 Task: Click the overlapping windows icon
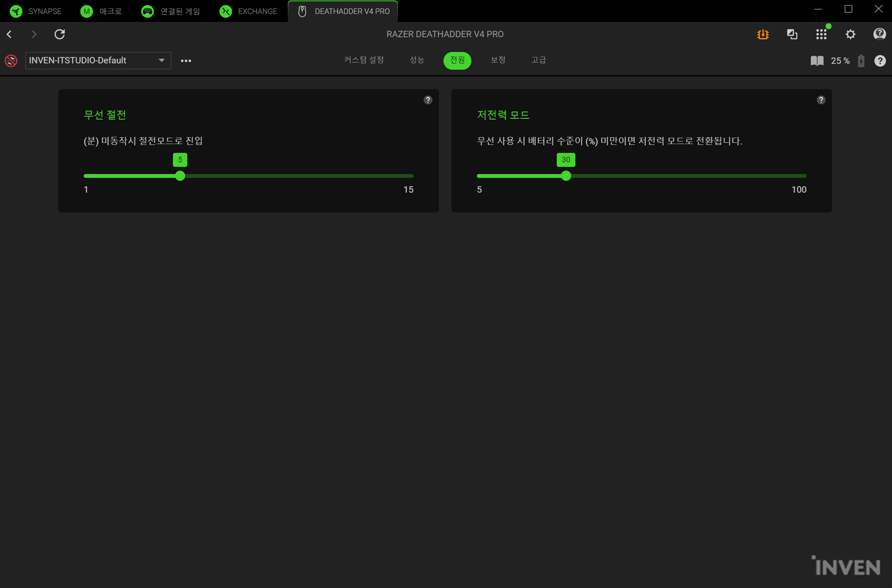tap(792, 34)
